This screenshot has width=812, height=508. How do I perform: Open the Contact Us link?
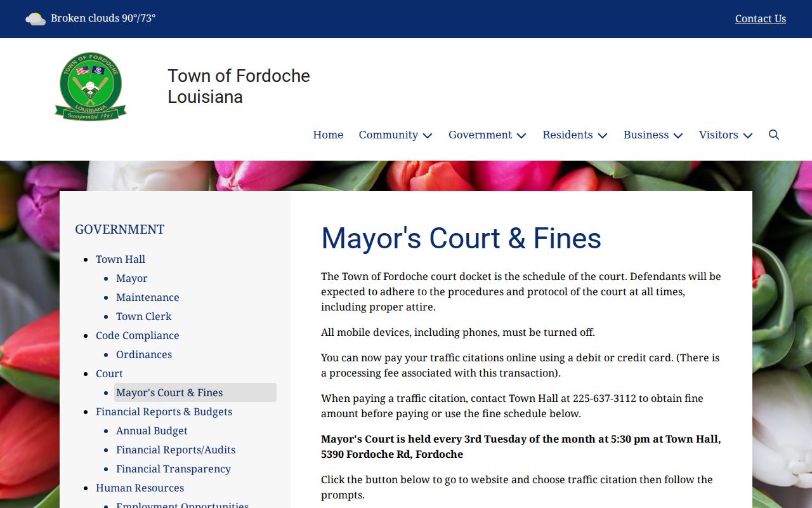tap(761, 18)
